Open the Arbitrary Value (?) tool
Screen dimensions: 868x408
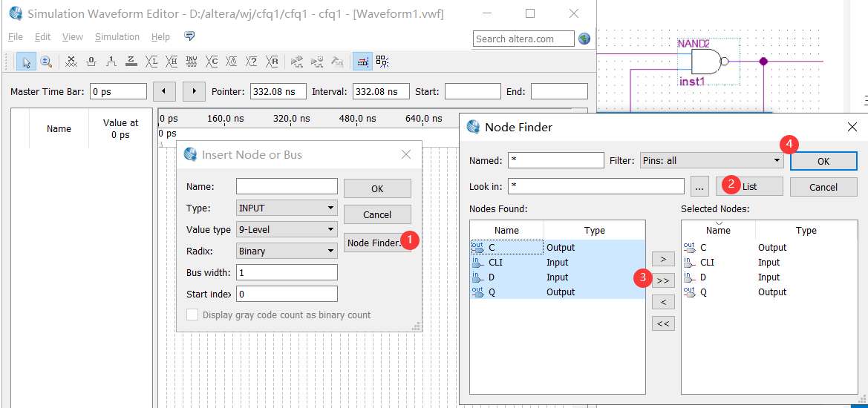(252, 62)
